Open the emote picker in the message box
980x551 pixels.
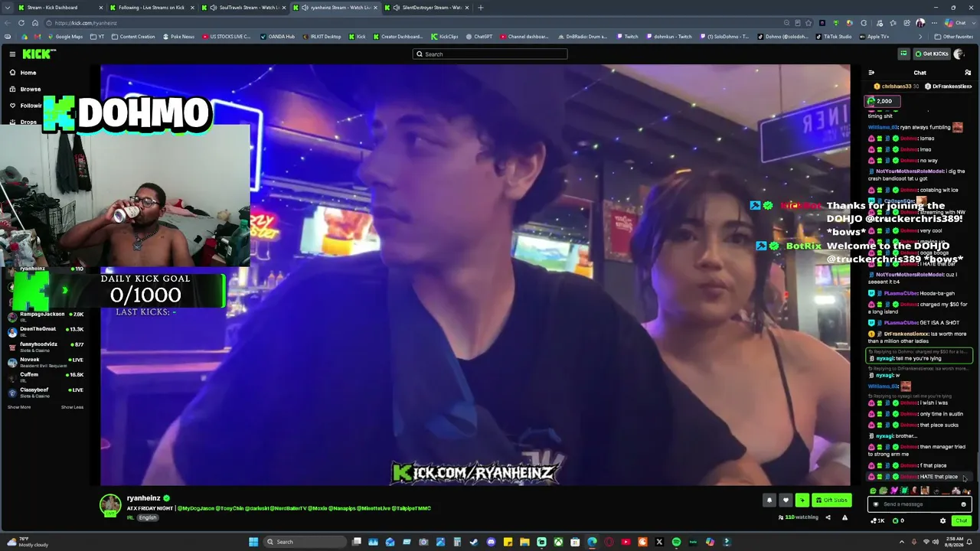point(963,504)
